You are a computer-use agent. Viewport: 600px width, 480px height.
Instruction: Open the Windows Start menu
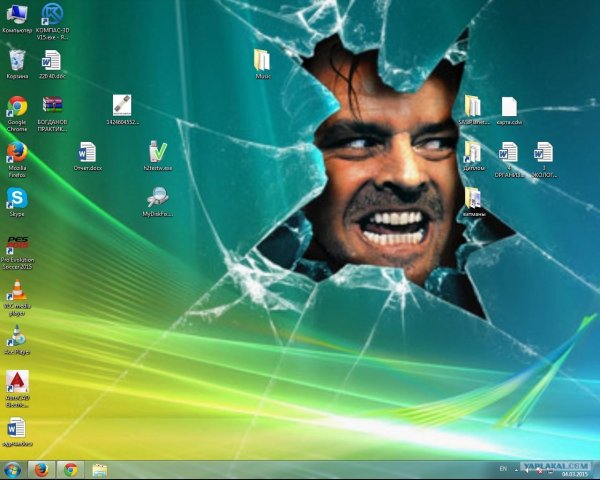coord(13,470)
